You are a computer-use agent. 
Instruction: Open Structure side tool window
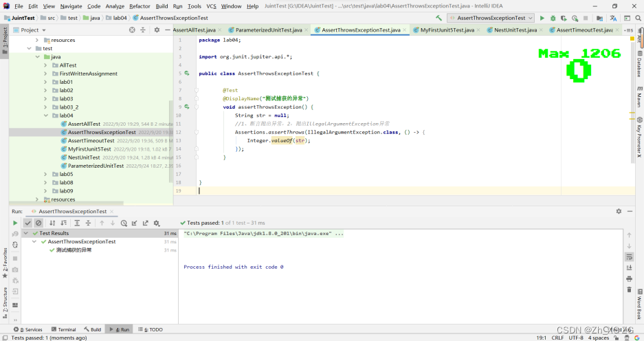coord(5,303)
